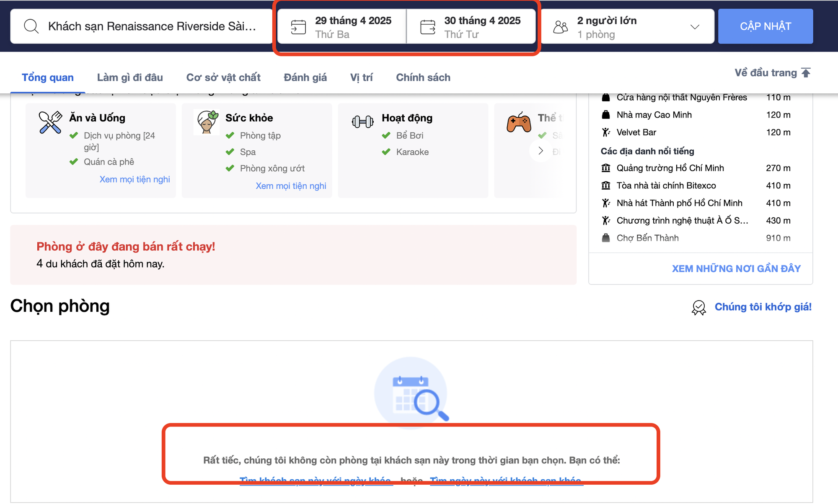
Task: Click the Ăn và Uống fork-knife icon
Action: tap(50, 122)
